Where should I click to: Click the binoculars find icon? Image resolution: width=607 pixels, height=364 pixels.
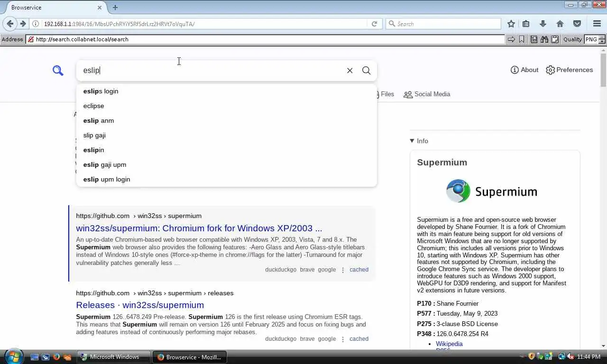tap(544, 39)
